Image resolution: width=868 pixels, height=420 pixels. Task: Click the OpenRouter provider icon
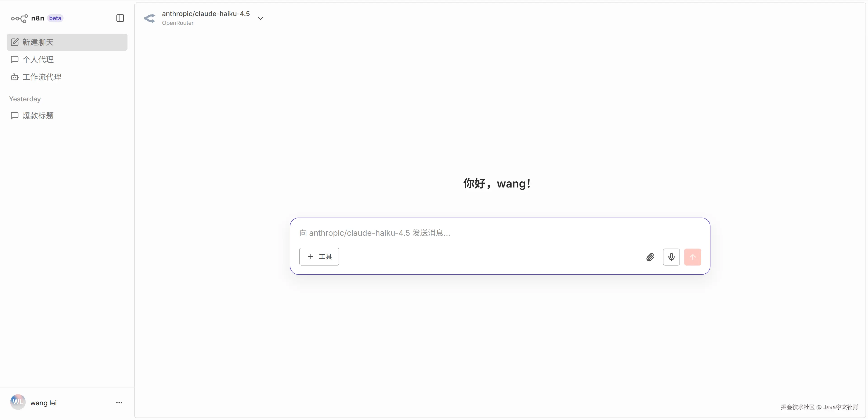tap(150, 18)
